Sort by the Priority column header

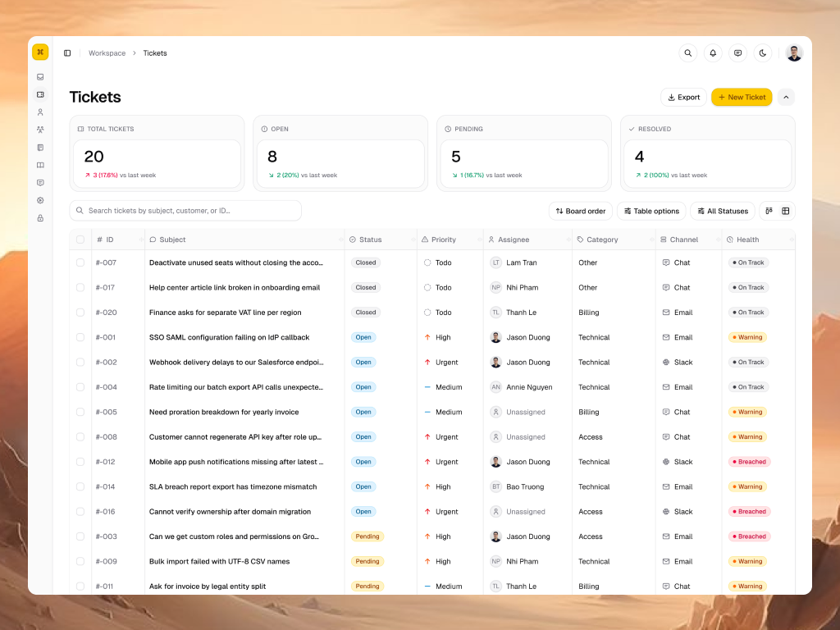[444, 240]
